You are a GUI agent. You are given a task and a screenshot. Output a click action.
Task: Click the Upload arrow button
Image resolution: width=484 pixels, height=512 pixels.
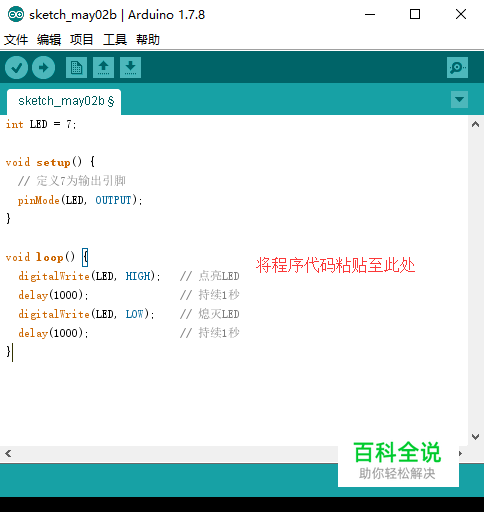coord(43,68)
